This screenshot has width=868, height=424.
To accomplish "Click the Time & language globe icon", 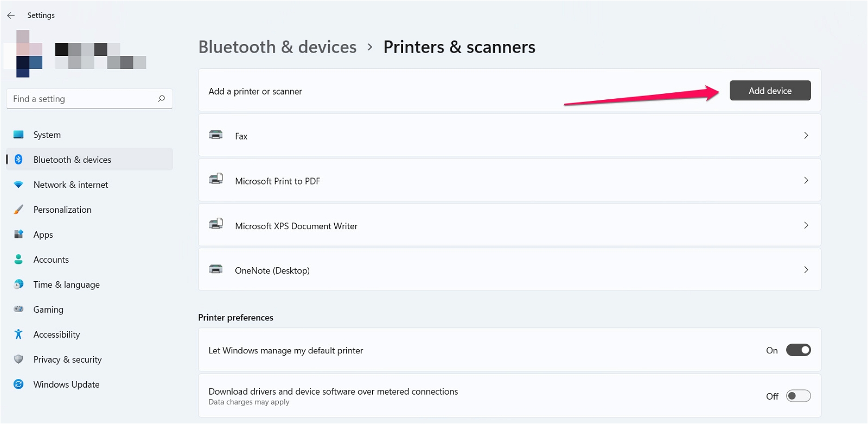I will [18, 284].
